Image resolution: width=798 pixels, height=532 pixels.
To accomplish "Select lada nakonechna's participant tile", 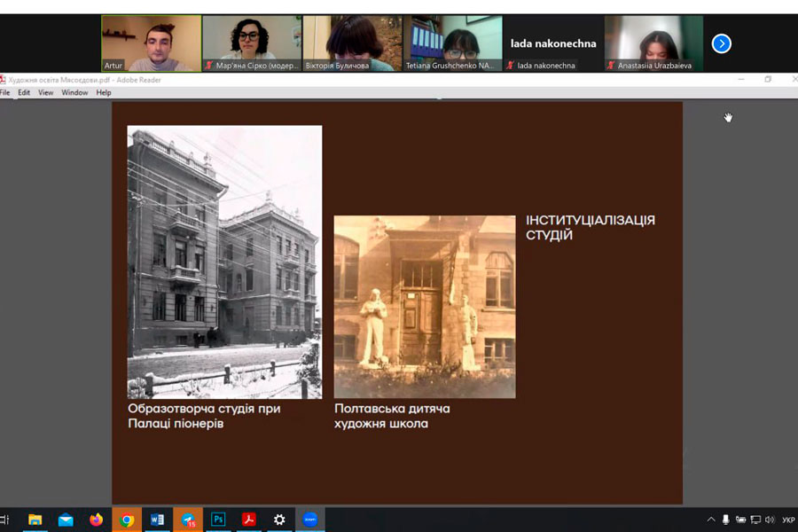I will click(553, 43).
